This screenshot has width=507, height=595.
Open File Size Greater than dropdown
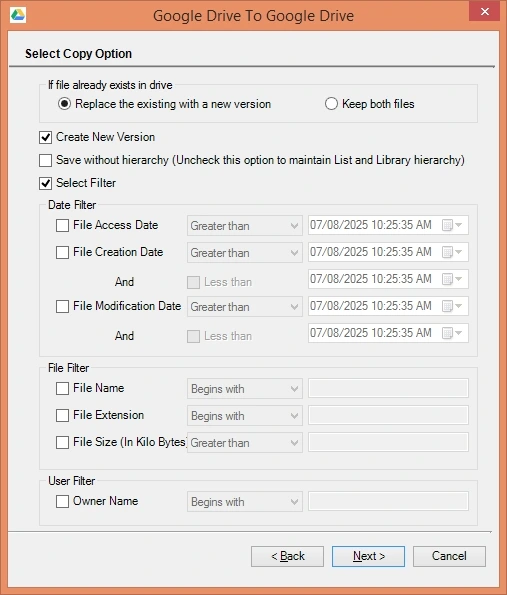245,442
